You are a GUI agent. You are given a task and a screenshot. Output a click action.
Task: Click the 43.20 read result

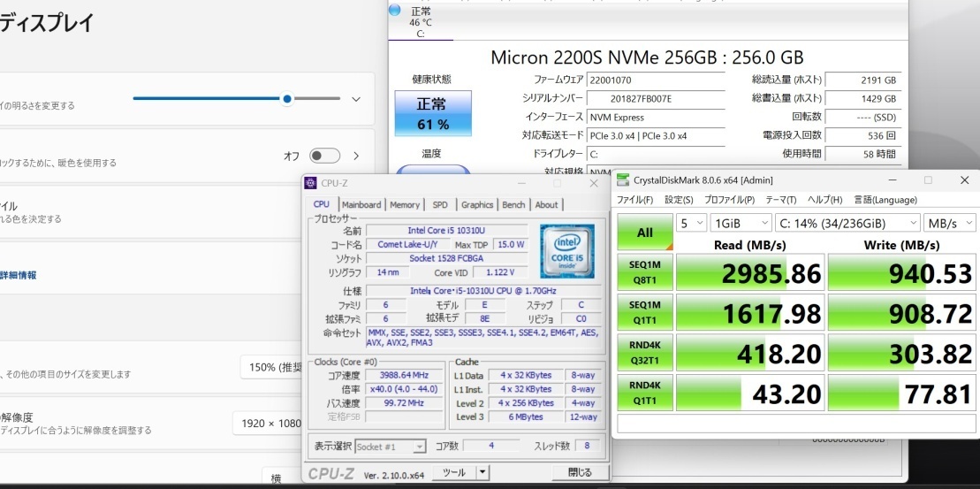(750, 393)
